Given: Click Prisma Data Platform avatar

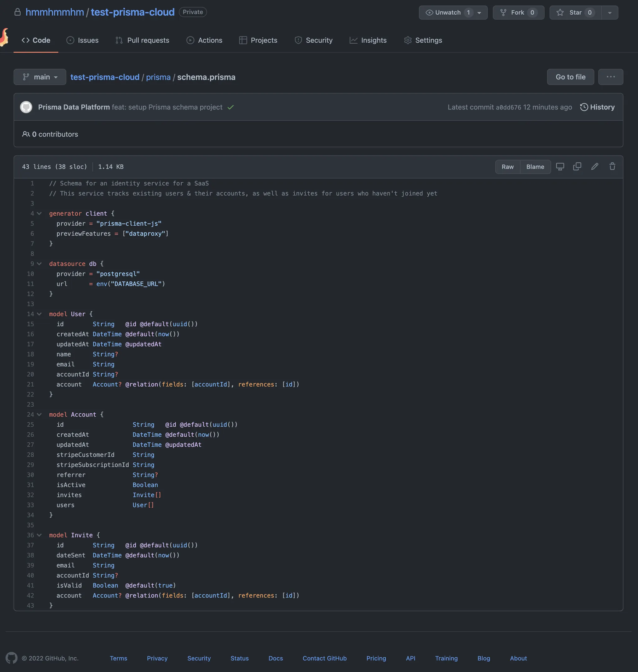Looking at the screenshot, I should tap(26, 107).
